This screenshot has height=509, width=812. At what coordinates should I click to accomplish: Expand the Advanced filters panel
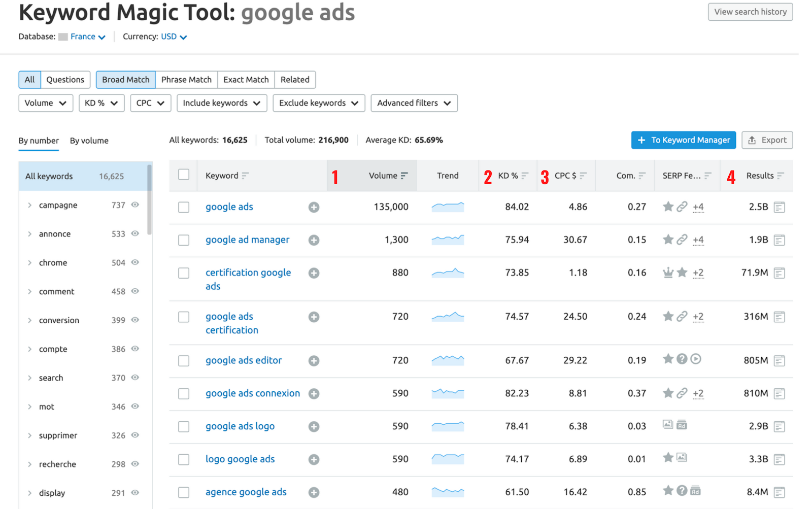(x=414, y=103)
